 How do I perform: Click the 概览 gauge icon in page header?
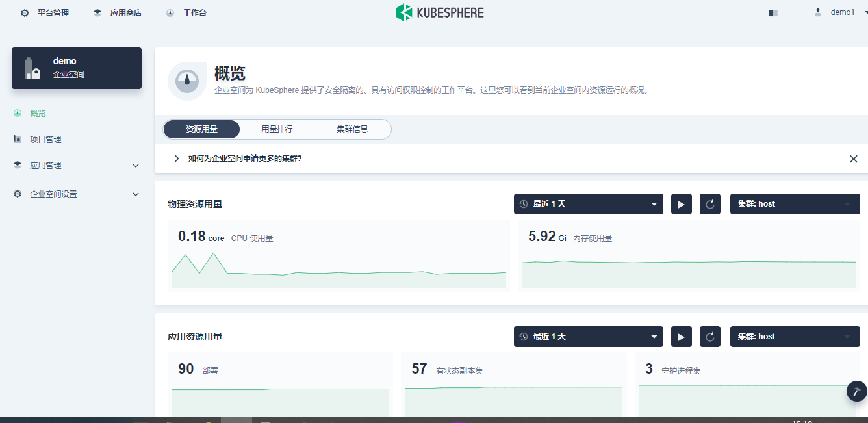click(186, 79)
